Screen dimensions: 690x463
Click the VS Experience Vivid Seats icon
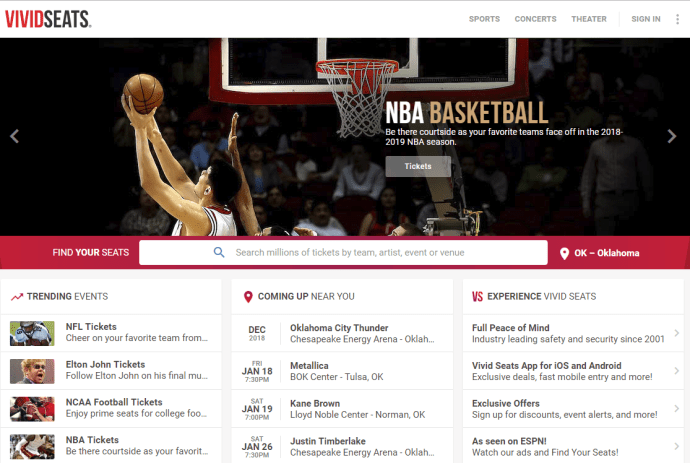click(477, 297)
